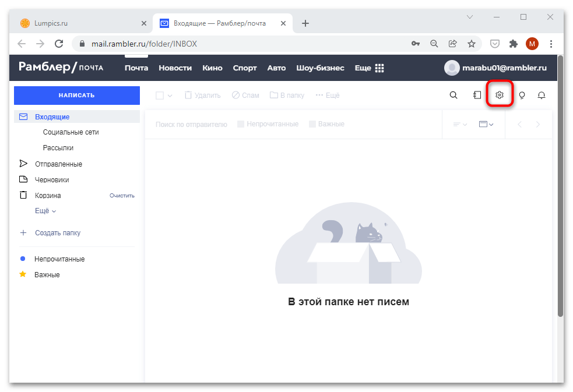This screenshot has height=392, width=573.
Task: Open the layout view dropdown
Action: point(486,125)
